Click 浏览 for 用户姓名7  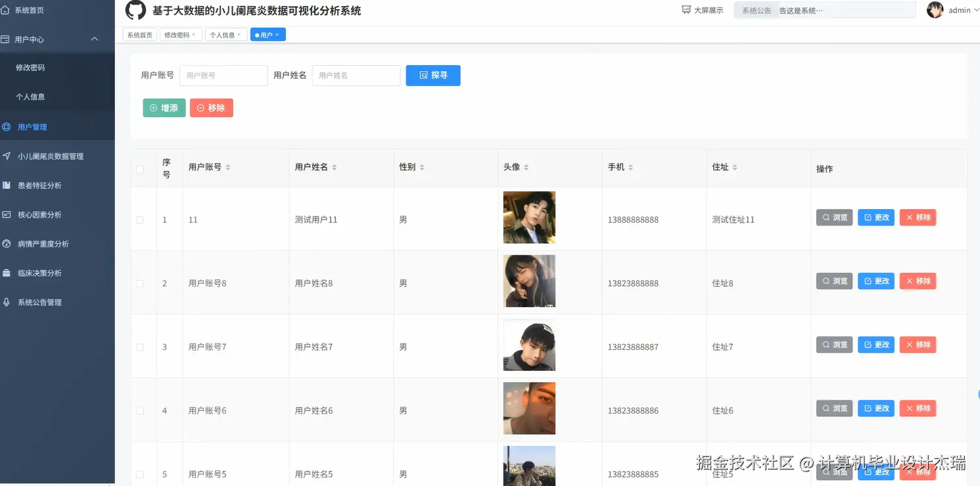tap(835, 345)
